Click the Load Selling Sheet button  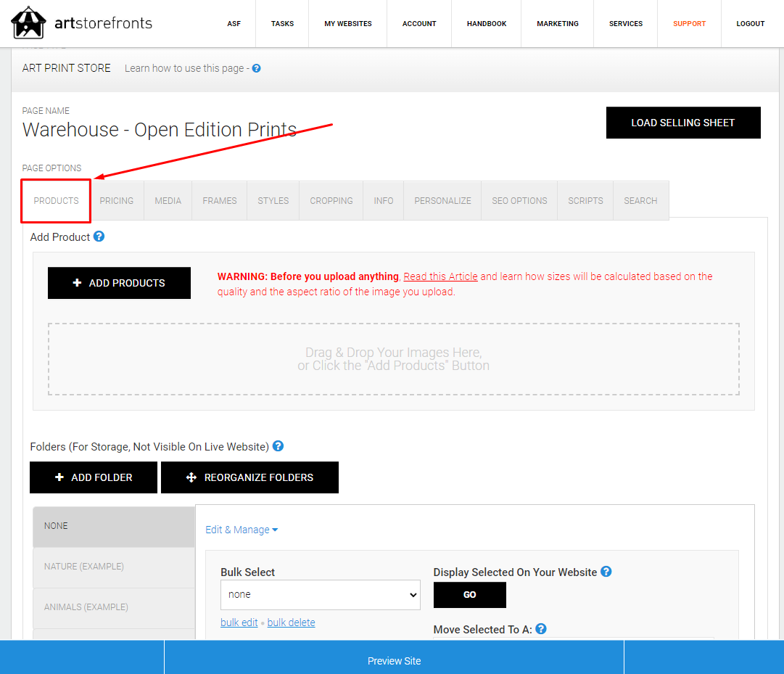point(683,123)
